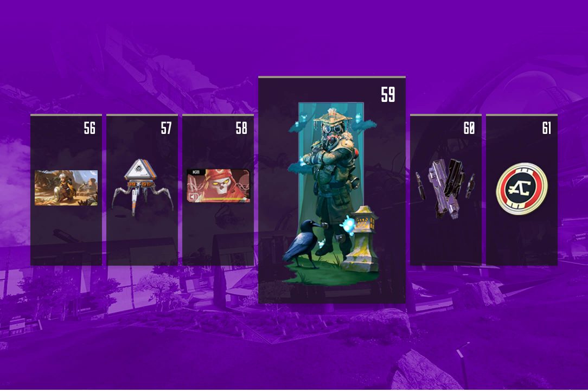Click the blue spirit above the hunter's left shoulder
Screen dimensions: 588x392
[359, 118]
